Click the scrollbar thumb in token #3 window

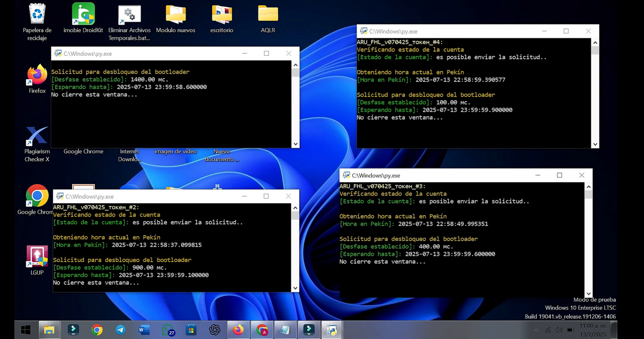(x=589, y=194)
